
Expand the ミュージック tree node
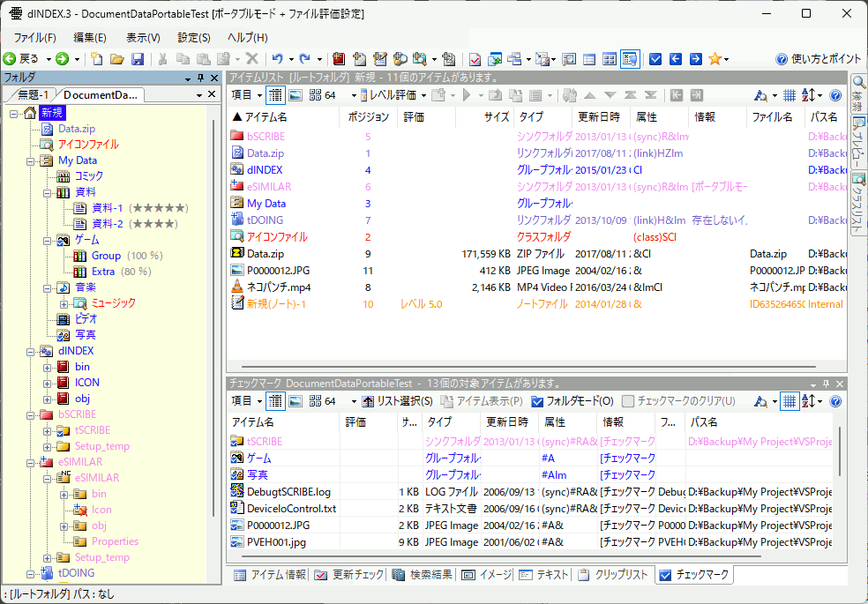click(64, 303)
